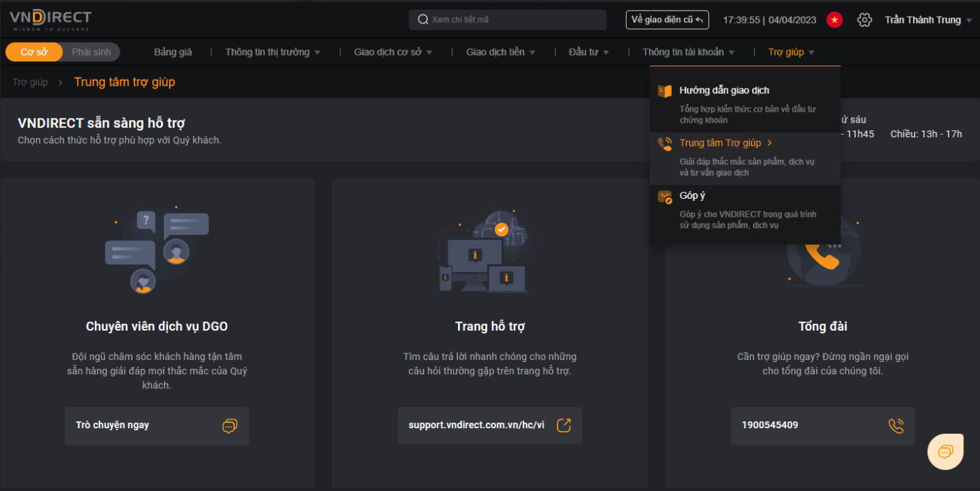Open the settings gear icon
The height and width of the screenshot is (491, 980).
pos(865,20)
